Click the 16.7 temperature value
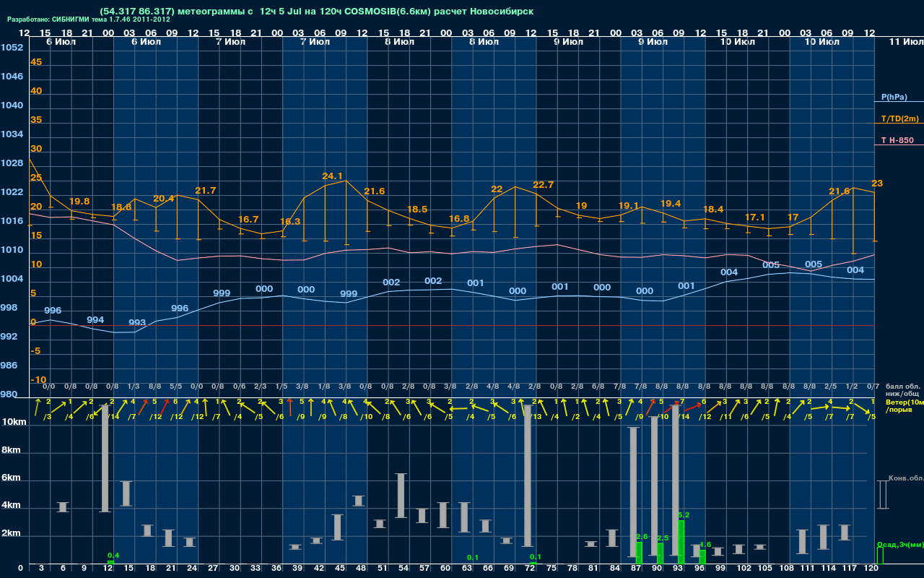The height and width of the screenshot is (578, 924). tap(248, 219)
